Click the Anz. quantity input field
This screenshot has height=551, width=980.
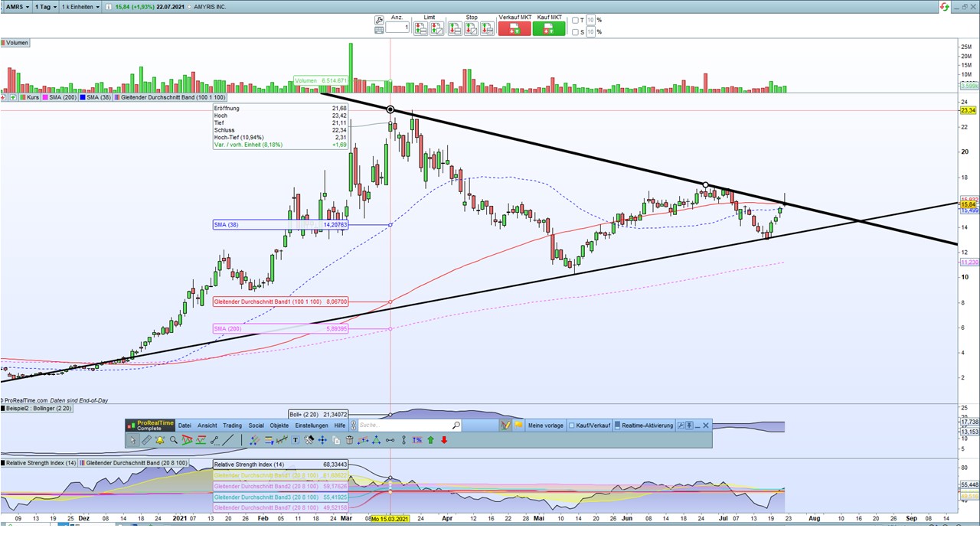click(397, 28)
